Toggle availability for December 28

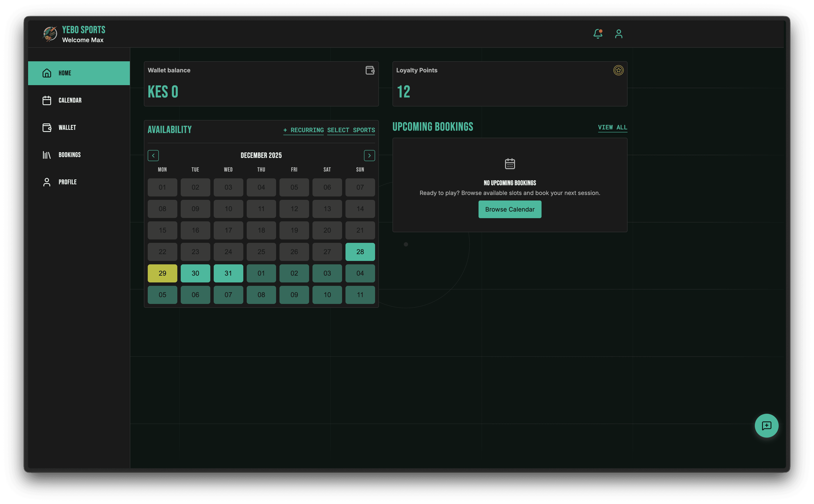point(360,252)
